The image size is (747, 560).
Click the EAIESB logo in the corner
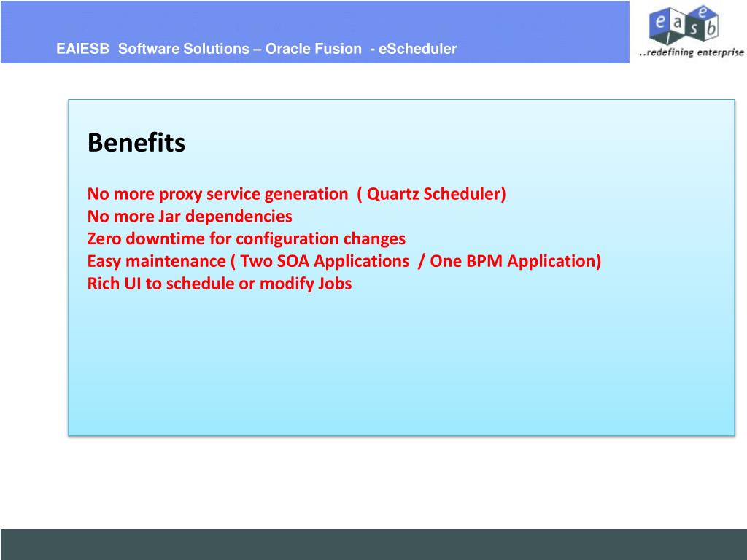[684, 25]
